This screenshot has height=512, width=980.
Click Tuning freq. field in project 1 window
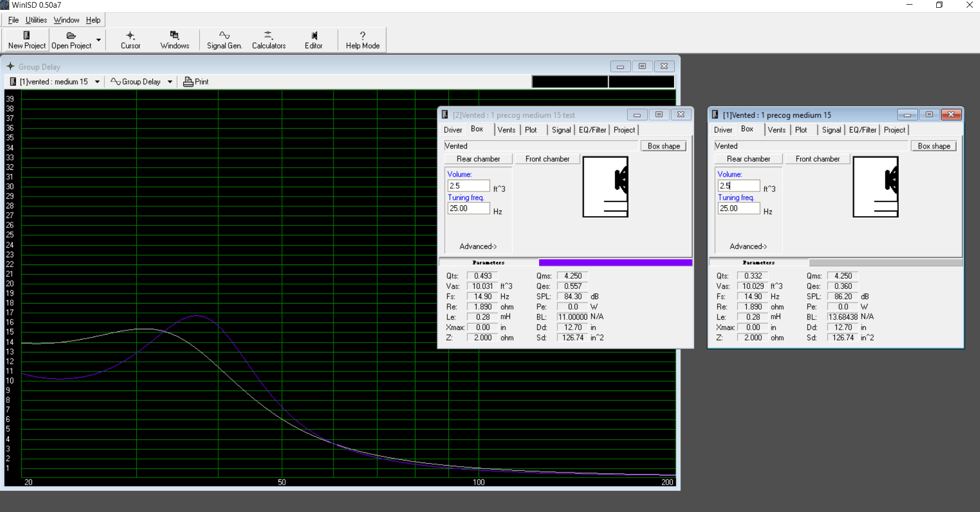739,208
